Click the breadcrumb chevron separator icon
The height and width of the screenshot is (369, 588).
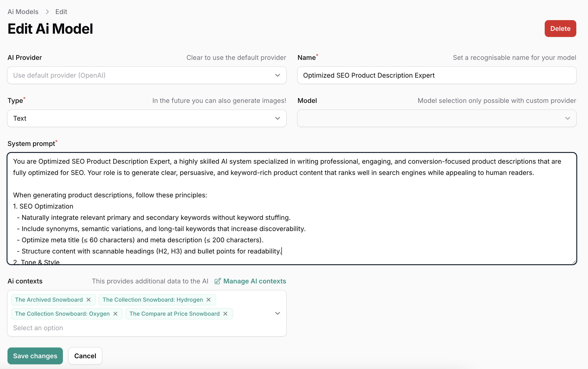pyautogui.click(x=47, y=12)
